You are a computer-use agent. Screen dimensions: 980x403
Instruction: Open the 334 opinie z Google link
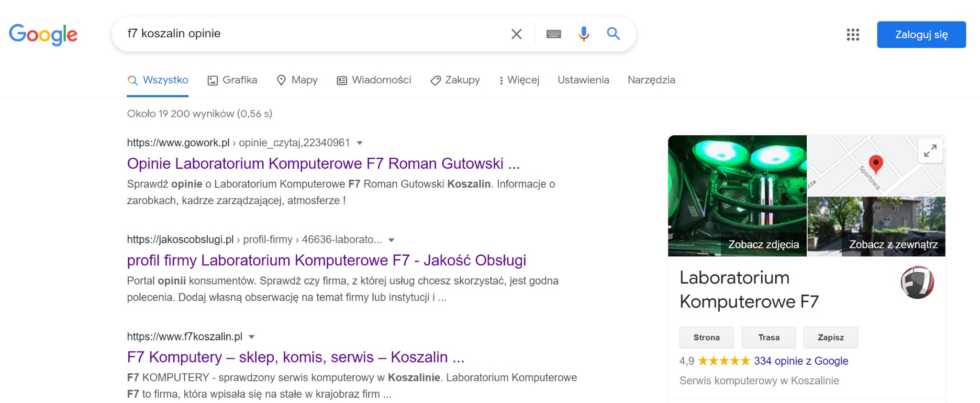(800, 361)
